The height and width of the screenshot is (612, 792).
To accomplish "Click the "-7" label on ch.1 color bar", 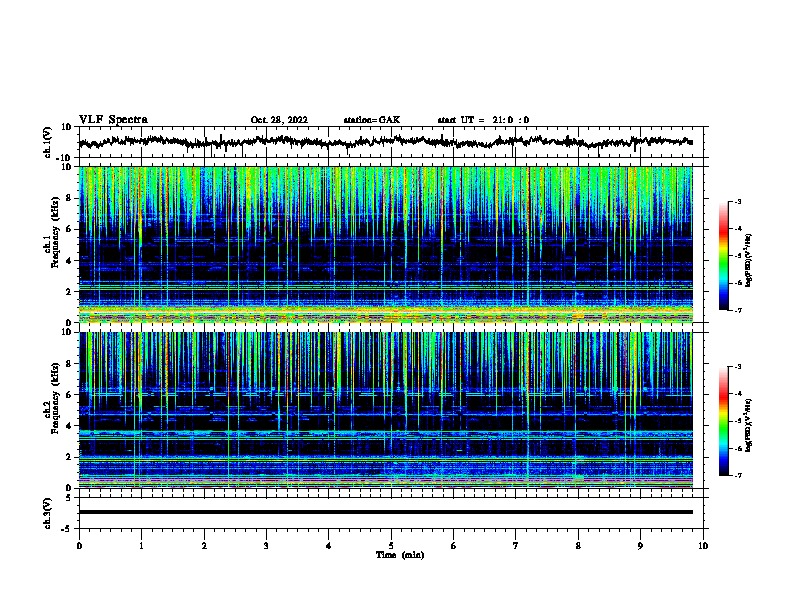I will tap(738, 310).
